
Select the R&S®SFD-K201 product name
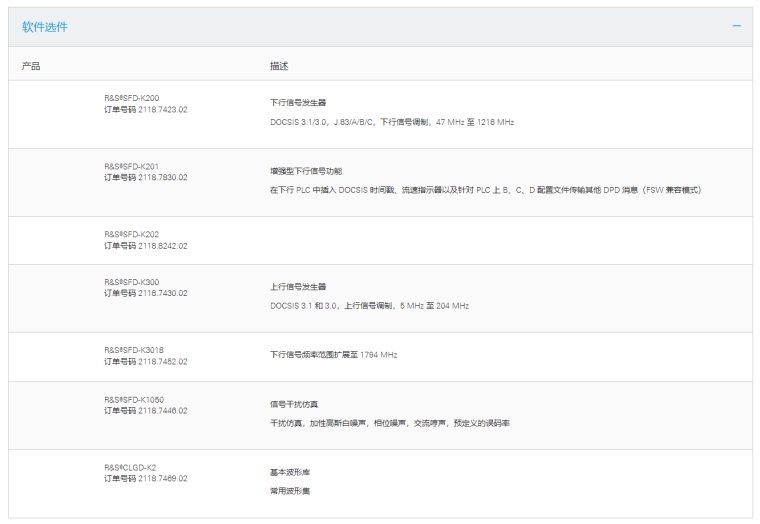[131, 166]
